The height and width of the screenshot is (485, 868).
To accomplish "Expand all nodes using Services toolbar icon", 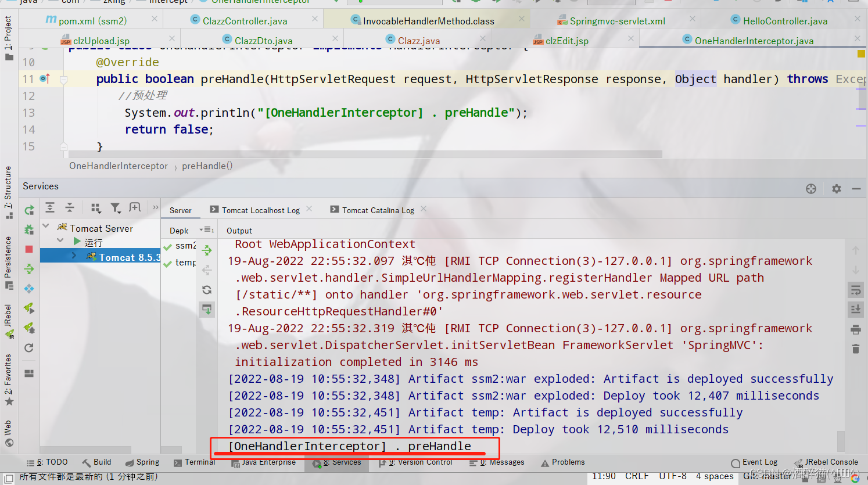I will (x=49, y=207).
